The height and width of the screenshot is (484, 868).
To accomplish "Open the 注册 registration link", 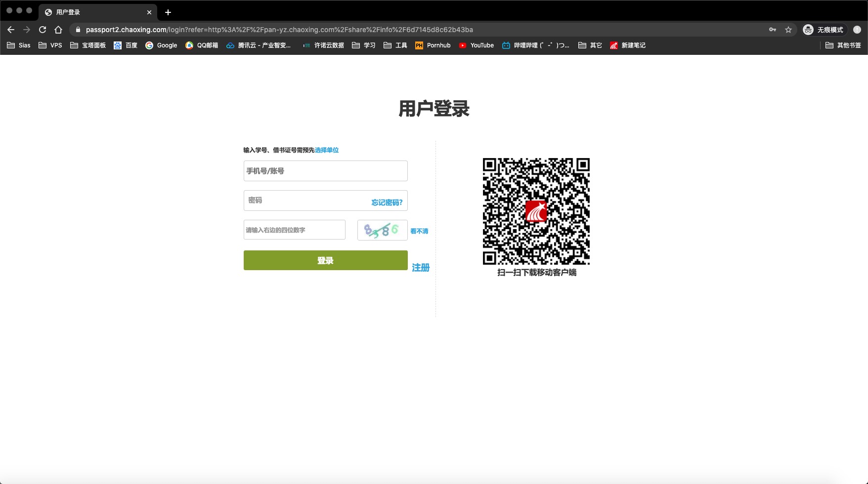I will pyautogui.click(x=420, y=268).
